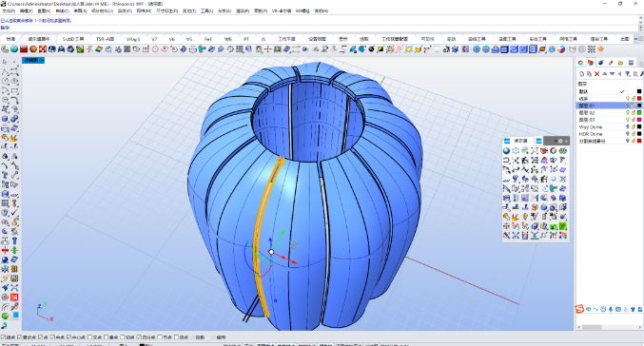Move layer down with blue down arrow

[612, 74]
